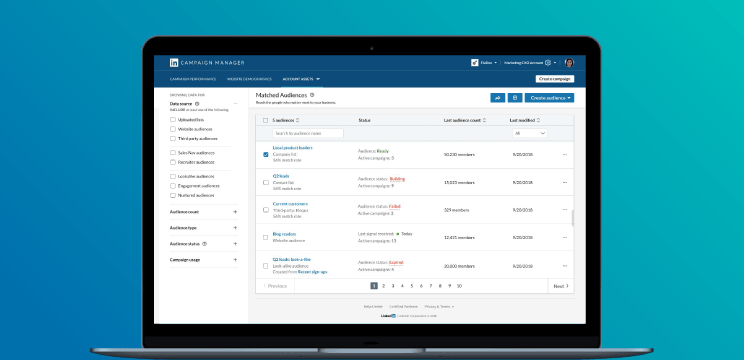This screenshot has width=744, height=360.
Task: Open the Last modified All dropdown
Action: point(530,133)
